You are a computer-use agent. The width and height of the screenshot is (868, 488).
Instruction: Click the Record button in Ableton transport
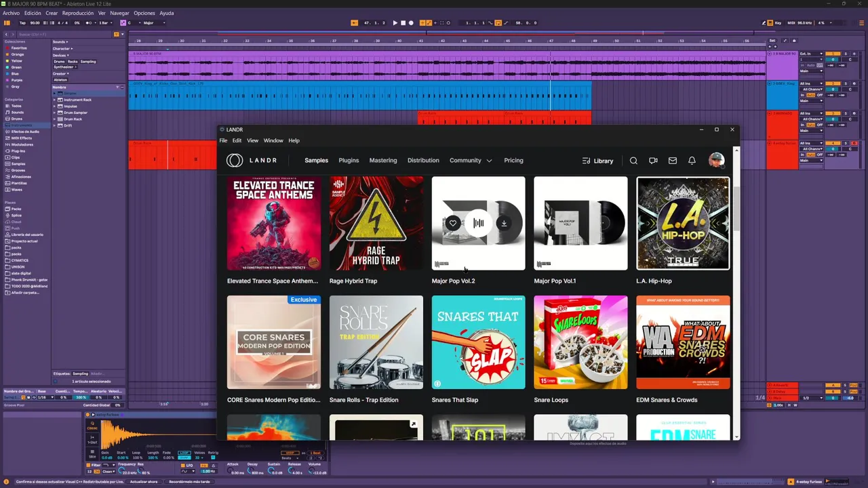coord(411,23)
